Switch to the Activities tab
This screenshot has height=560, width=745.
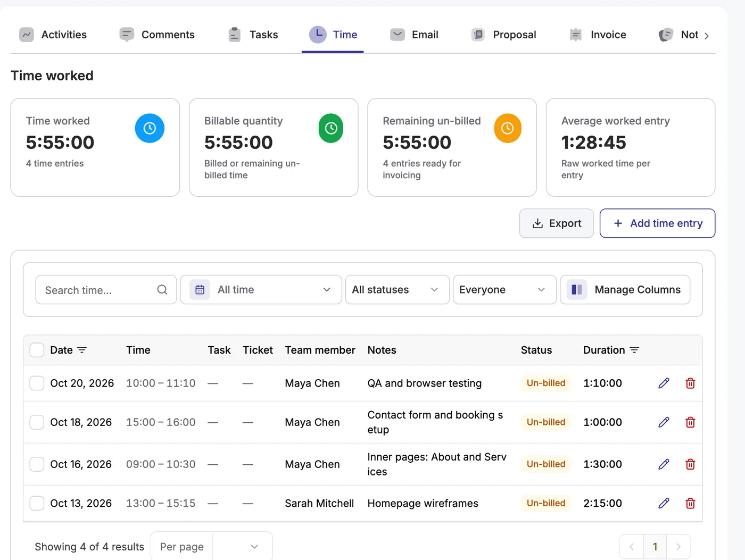53,35
